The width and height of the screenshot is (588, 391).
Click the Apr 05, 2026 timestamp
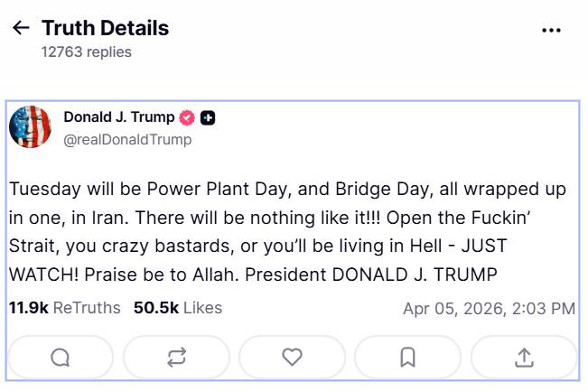pos(489,309)
